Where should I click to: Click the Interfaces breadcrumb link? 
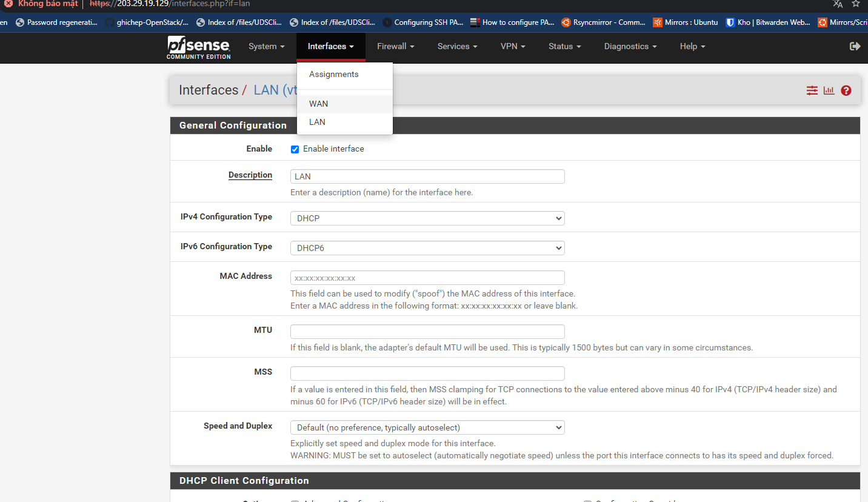(209, 90)
